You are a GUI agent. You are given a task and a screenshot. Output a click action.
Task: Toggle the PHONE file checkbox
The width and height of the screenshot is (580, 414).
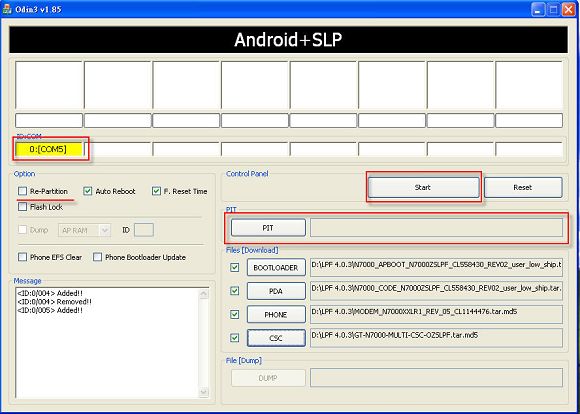point(235,314)
